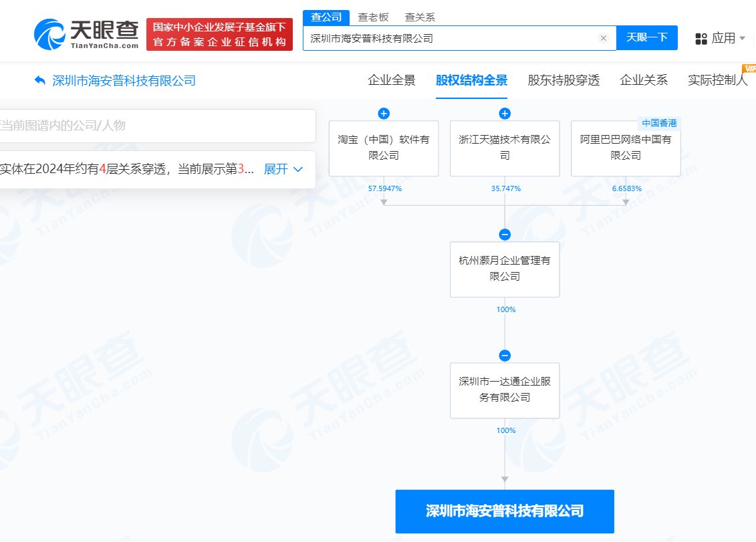Open the 企业全景 tab
This screenshot has width=756, height=542.
[x=392, y=80]
